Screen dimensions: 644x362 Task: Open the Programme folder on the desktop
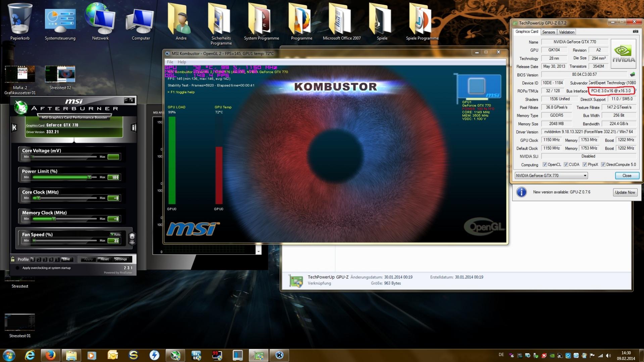301,22
